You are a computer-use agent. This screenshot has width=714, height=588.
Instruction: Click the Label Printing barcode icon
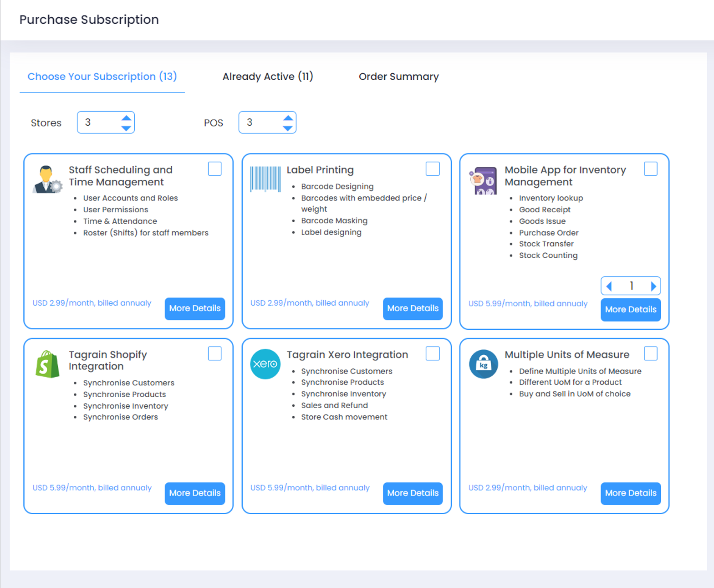pos(265,179)
